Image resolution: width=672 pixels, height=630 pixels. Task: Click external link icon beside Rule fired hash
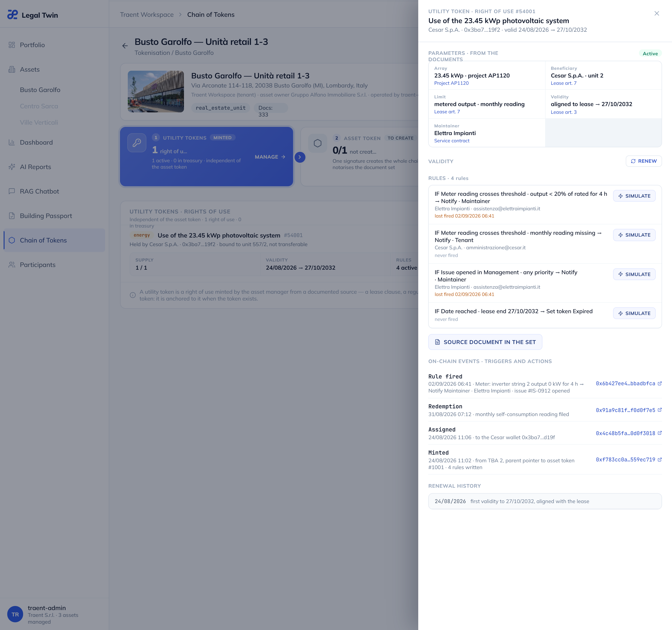(660, 383)
